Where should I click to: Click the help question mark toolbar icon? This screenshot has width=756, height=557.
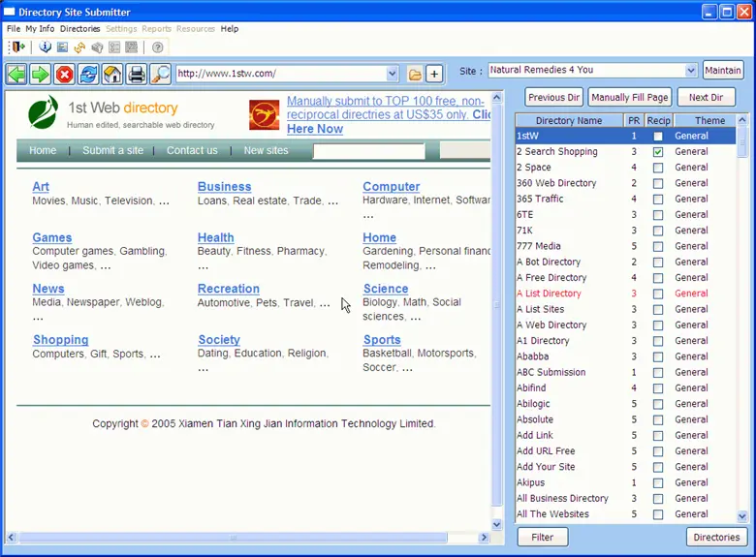click(158, 47)
